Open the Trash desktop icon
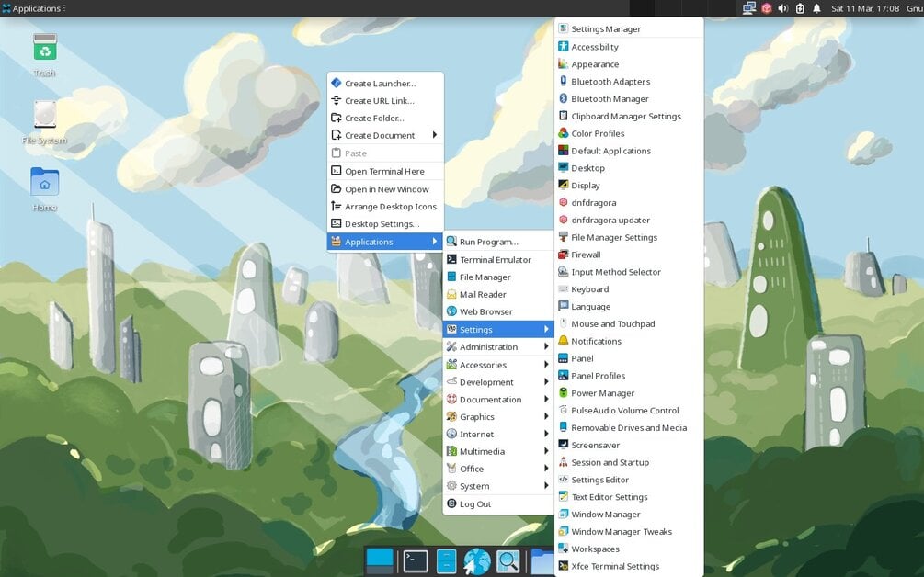This screenshot has height=577, width=924. (x=45, y=47)
